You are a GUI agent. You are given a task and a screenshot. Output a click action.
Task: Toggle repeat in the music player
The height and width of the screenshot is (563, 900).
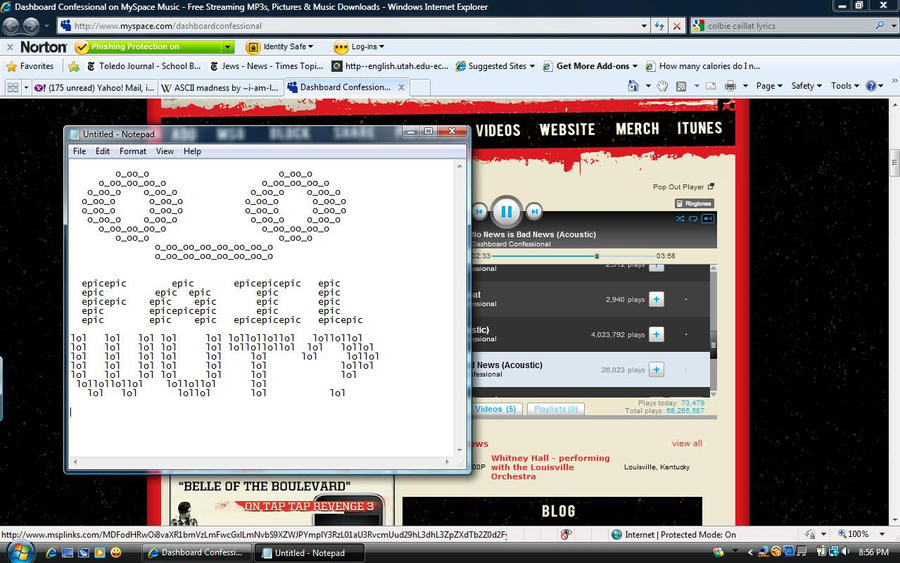tap(693, 219)
